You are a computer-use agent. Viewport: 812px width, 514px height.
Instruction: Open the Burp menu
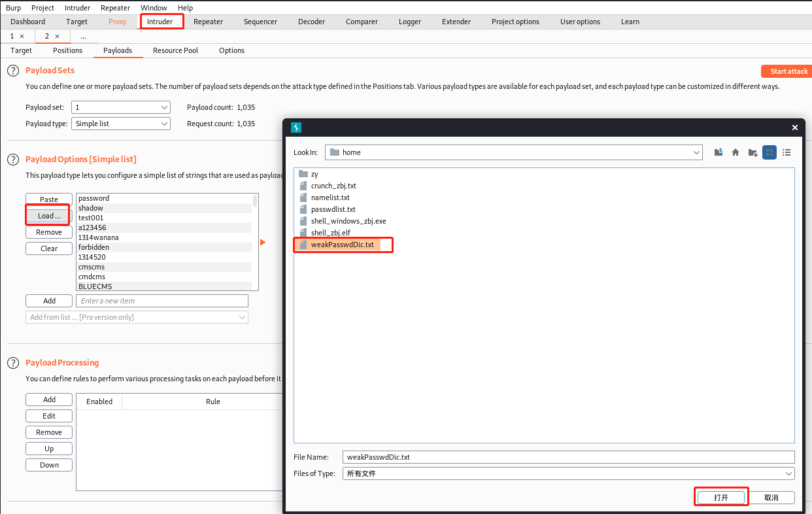14,8
